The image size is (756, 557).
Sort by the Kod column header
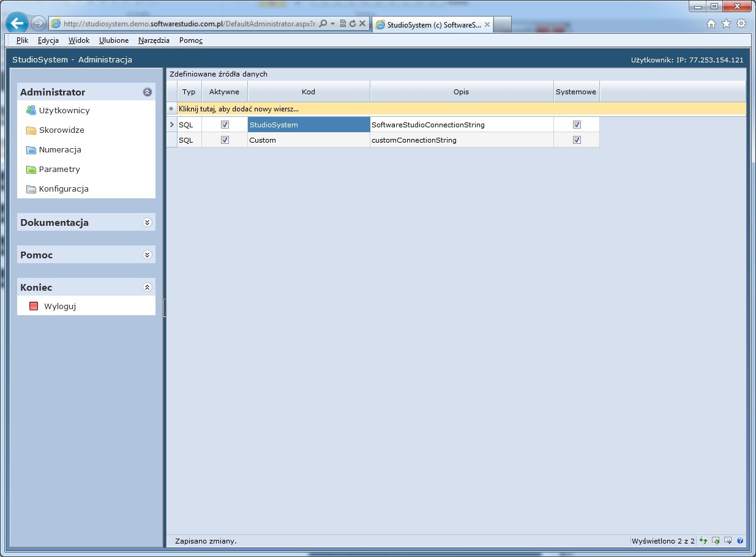[x=309, y=92]
